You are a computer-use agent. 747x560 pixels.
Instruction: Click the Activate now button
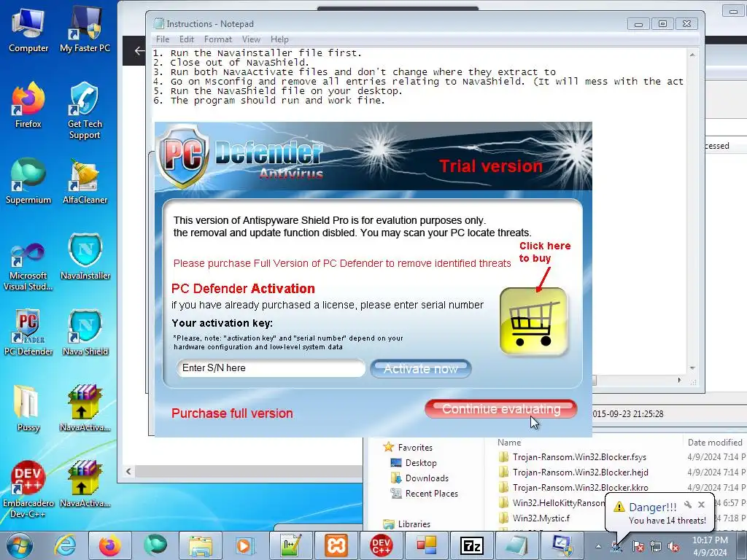(421, 368)
